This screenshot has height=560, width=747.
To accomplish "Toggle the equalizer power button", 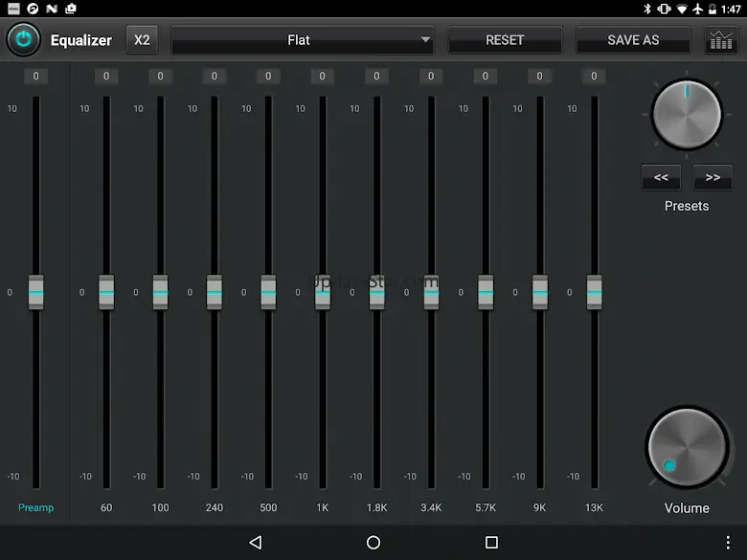I will tap(23, 40).
